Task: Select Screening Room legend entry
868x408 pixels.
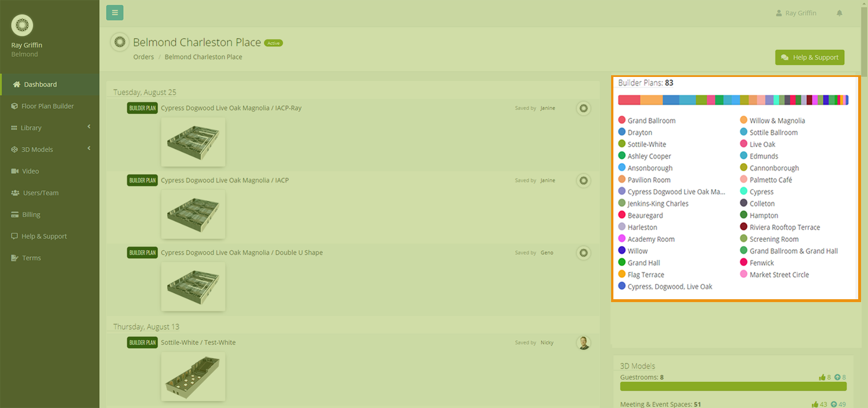Action: [x=770, y=239]
